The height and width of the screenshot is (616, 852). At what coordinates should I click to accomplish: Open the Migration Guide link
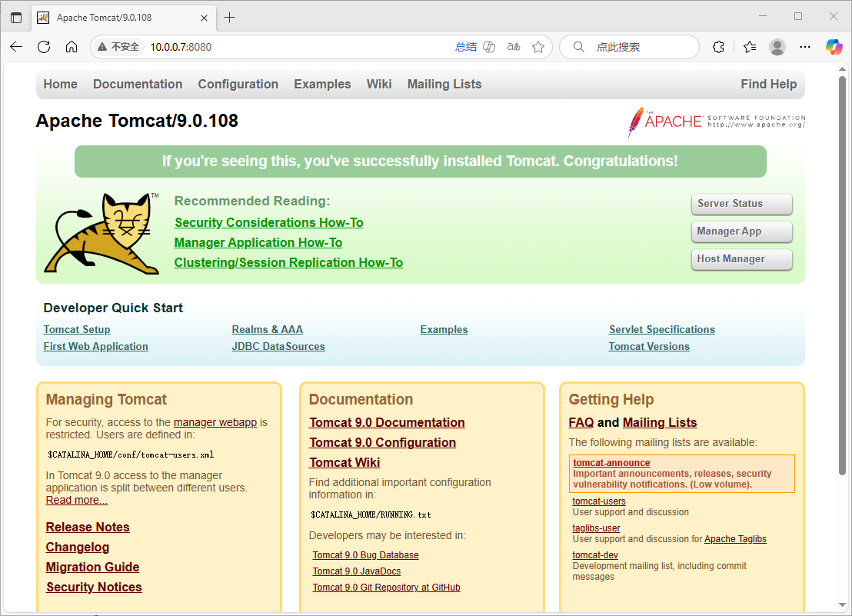click(92, 567)
